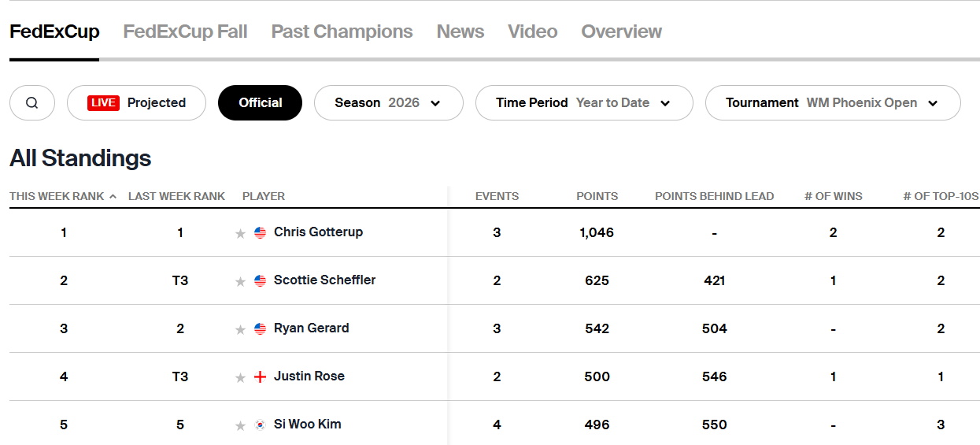
Task: Open the Time Period Year to Date dropdown
Action: [584, 103]
